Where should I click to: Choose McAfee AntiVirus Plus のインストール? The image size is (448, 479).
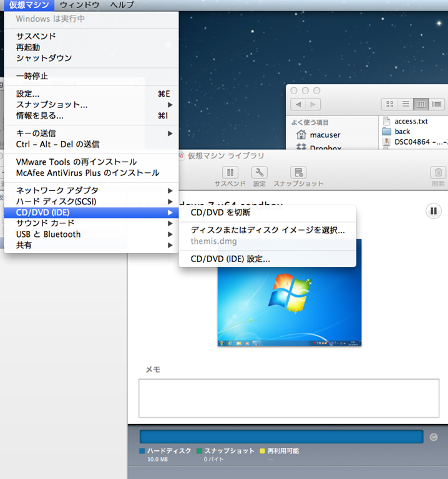(x=91, y=173)
